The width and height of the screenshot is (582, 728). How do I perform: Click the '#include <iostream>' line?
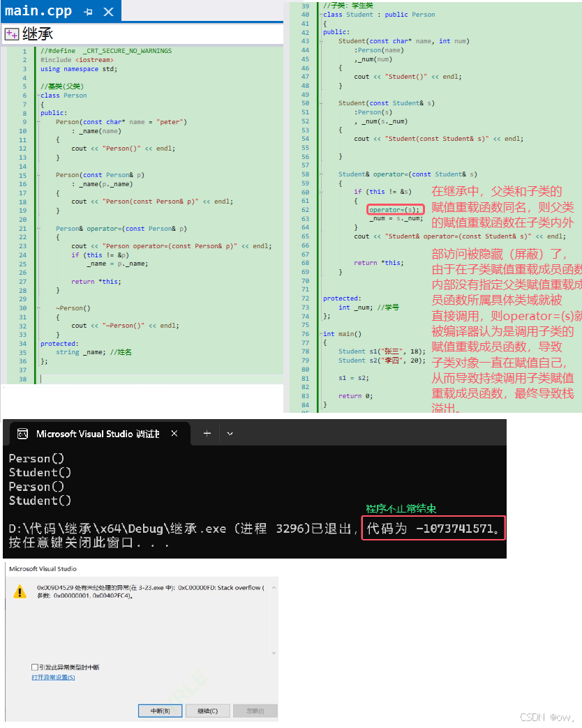point(77,60)
